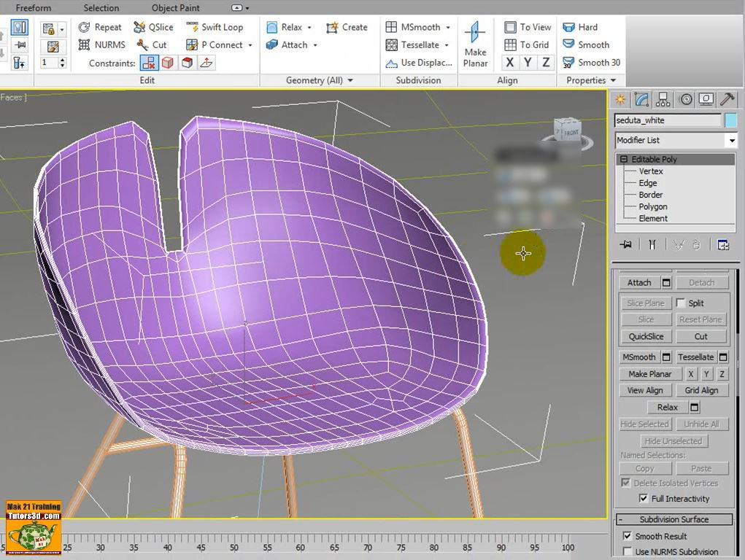Open the Modifier List dropdown

tap(732, 140)
